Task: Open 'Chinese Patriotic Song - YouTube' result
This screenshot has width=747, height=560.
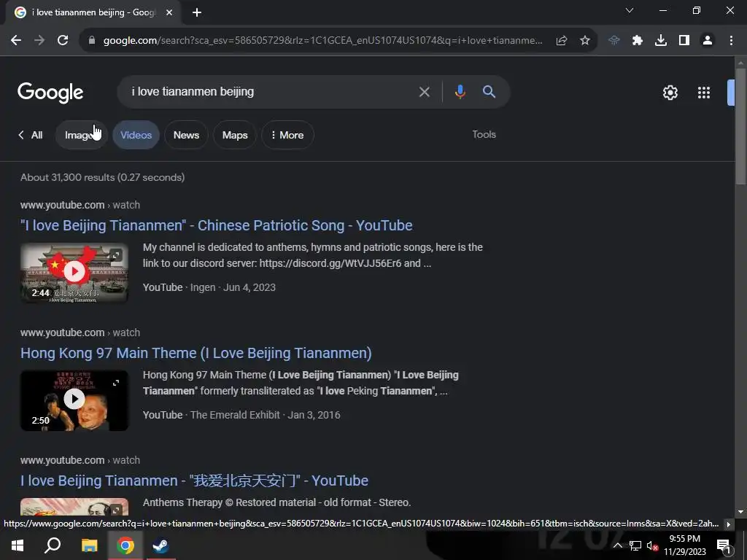Action: pos(216,225)
